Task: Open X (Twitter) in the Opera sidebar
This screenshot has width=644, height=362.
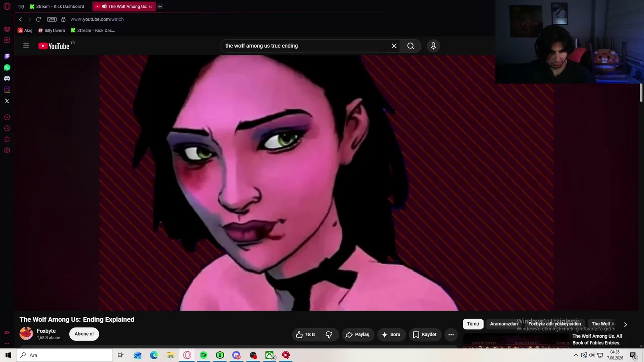Action: click(7, 101)
